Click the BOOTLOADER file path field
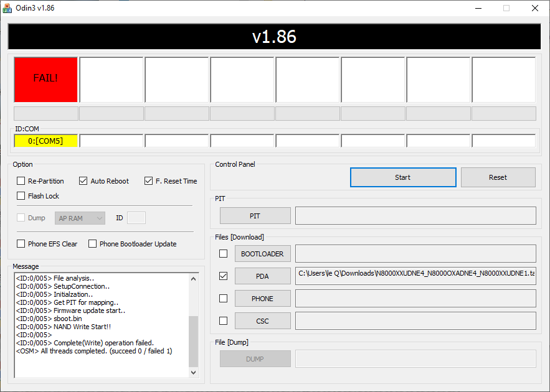 (x=415, y=253)
